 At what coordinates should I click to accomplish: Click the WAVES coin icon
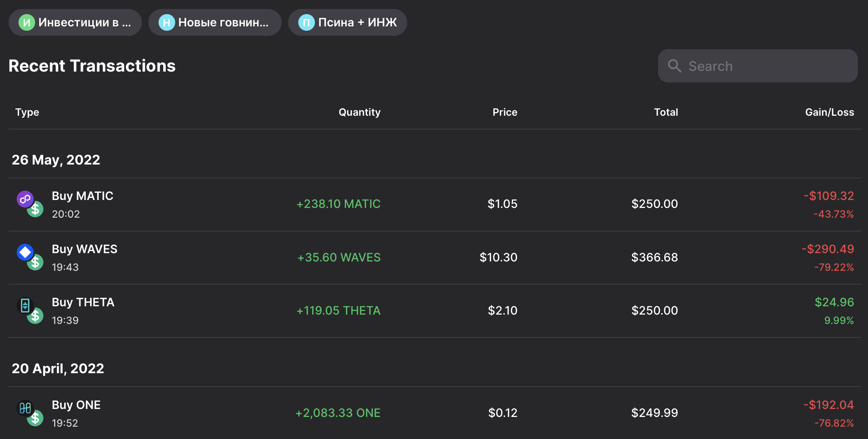point(25,252)
